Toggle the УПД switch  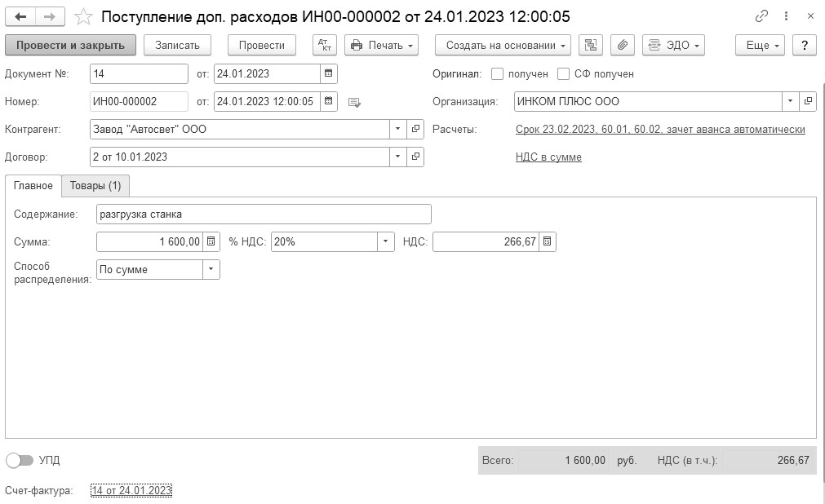pyautogui.click(x=20, y=460)
